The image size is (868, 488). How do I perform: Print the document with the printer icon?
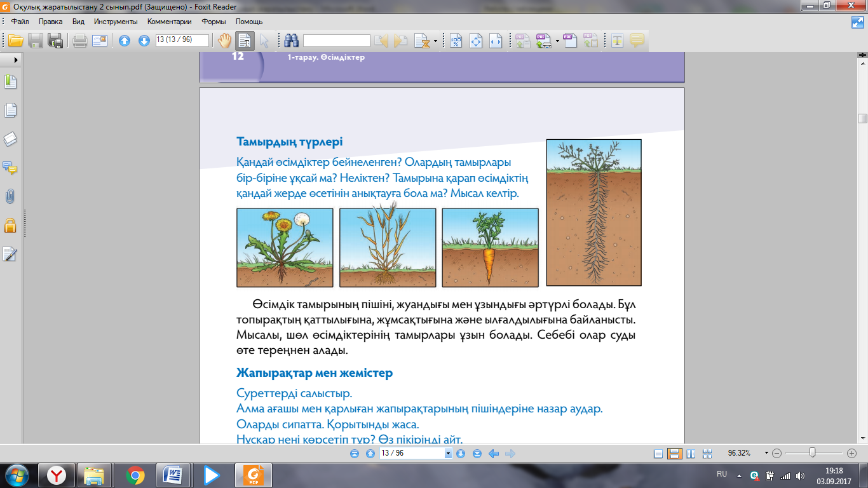pyautogui.click(x=79, y=41)
